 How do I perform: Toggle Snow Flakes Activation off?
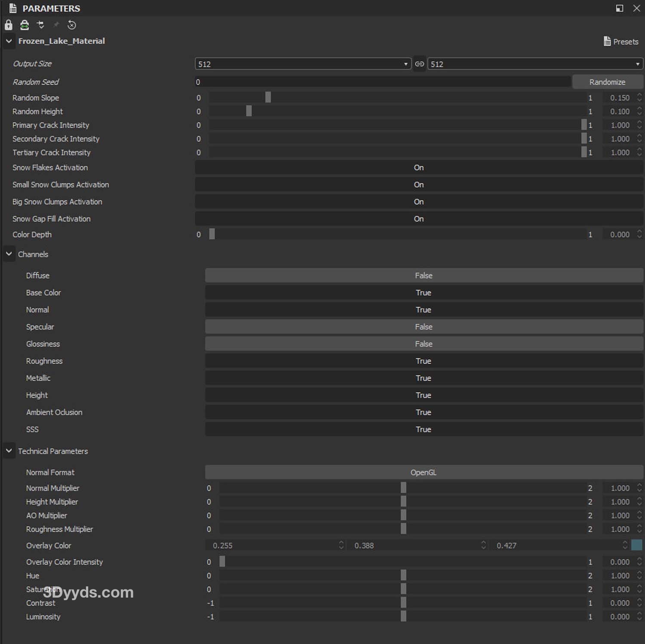click(418, 168)
